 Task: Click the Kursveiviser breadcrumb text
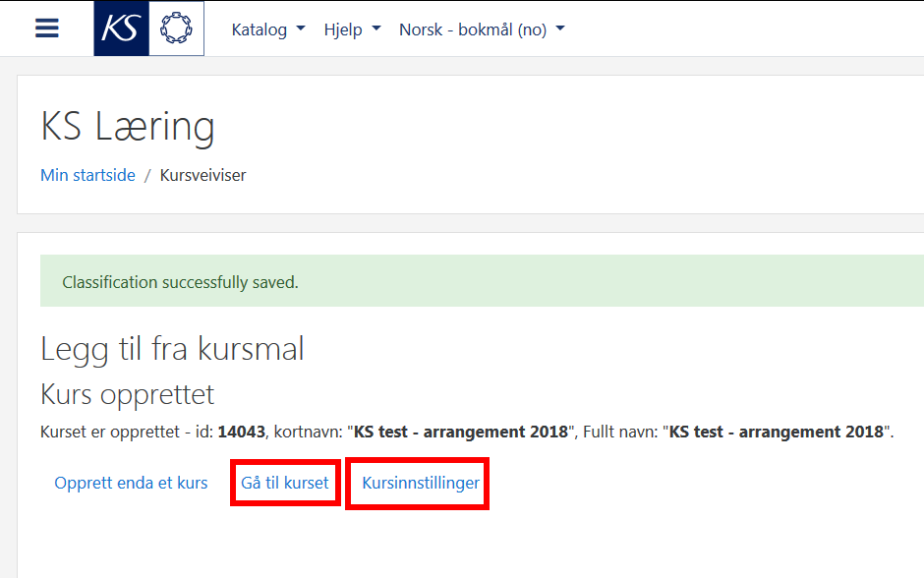coord(202,175)
